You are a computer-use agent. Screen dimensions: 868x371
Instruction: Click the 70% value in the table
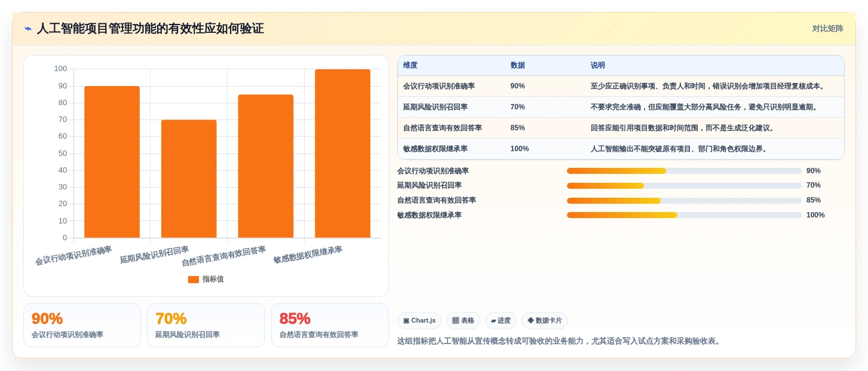(517, 107)
